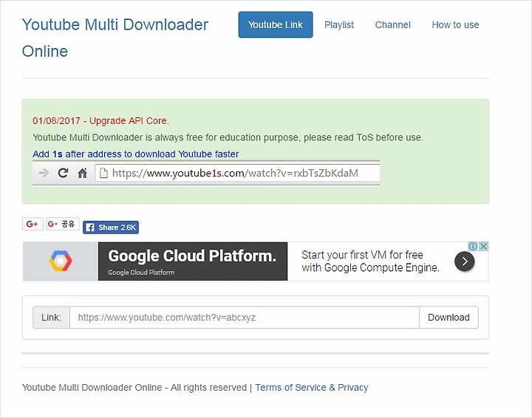This screenshot has width=532, height=418.
Task: Click the Download button
Action: click(x=449, y=318)
